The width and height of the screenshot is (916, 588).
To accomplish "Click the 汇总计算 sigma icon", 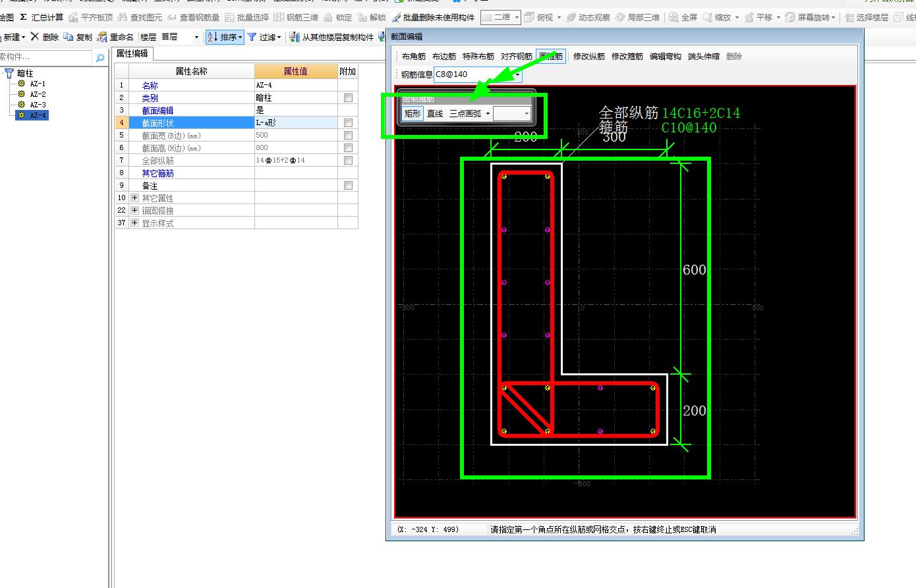I will 24,17.
